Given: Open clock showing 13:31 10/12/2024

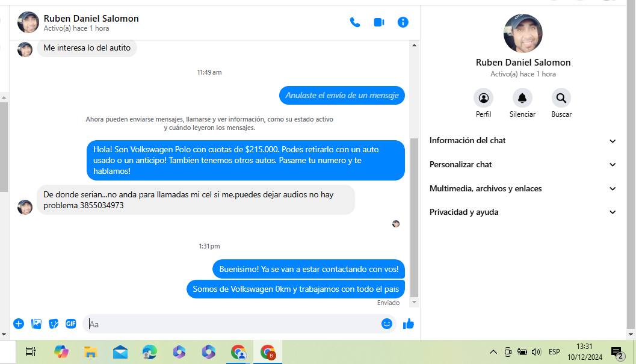Looking at the screenshot, I should pyautogui.click(x=584, y=352).
